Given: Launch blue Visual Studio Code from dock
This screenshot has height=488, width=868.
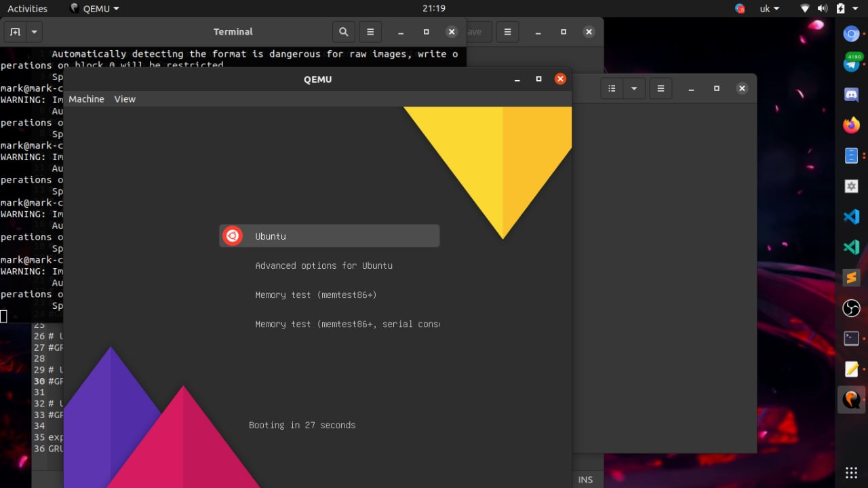Looking at the screenshot, I should click(851, 217).
